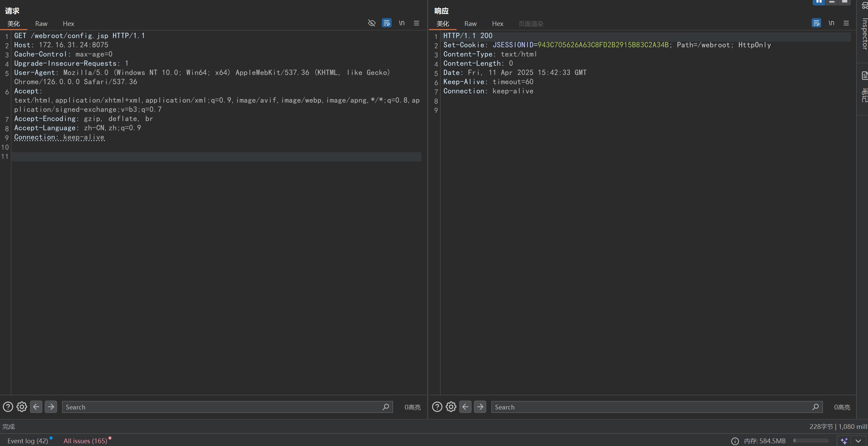Toggle word wrap in request editor
The width and height of the screenshot is (868, 446).
(387, 23)
